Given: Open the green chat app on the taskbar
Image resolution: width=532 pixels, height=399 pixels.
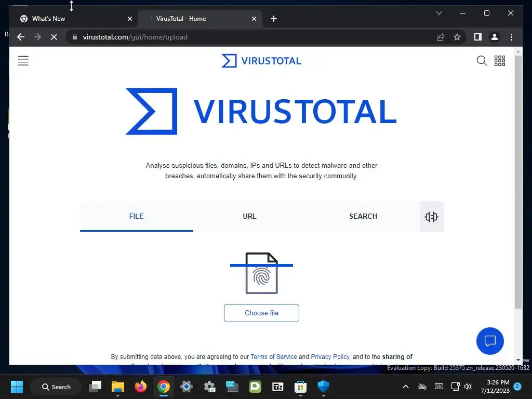Looking at the screenshot, I should pyautogui.click(x=255, y=387).
